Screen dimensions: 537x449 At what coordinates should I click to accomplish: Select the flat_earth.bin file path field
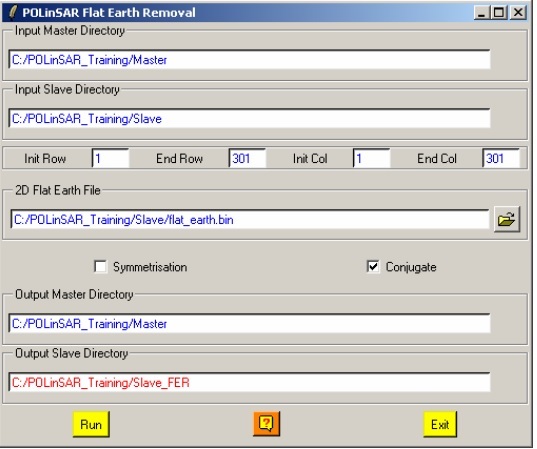click(x=250, y=220)
